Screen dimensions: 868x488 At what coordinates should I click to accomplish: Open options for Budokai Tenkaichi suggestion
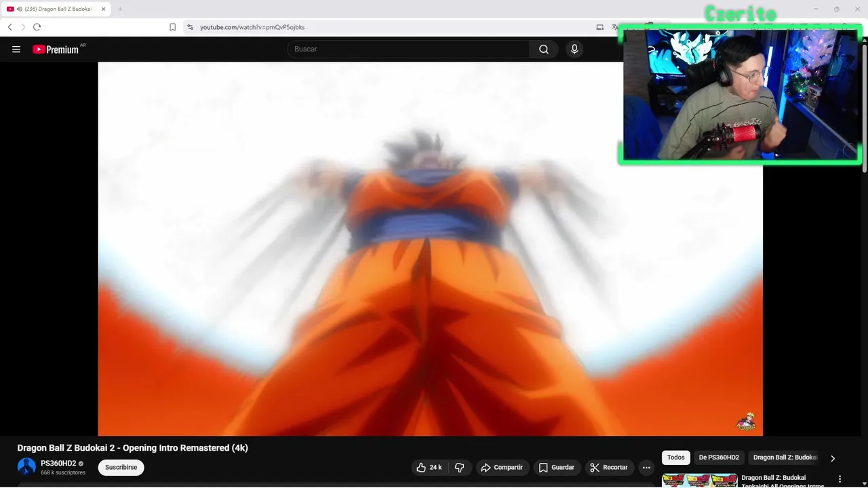pyautogui.click(x=840, y=479)
